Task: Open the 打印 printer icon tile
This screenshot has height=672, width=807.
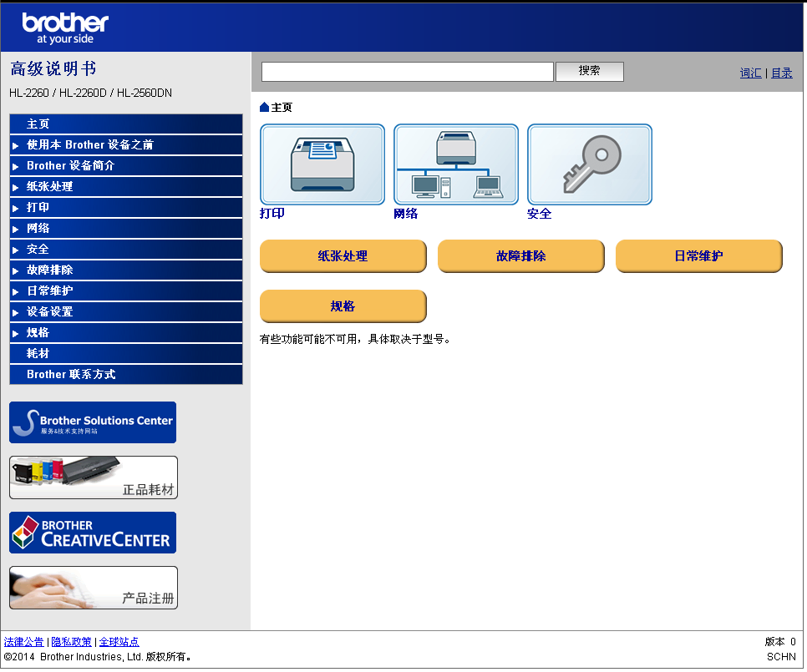Action: click(322, 164)
